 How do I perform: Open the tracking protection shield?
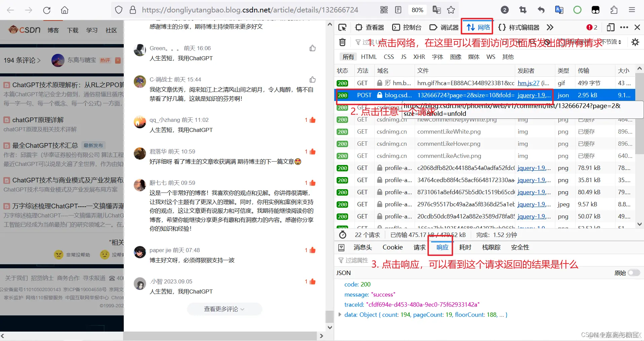pos(119,10)
